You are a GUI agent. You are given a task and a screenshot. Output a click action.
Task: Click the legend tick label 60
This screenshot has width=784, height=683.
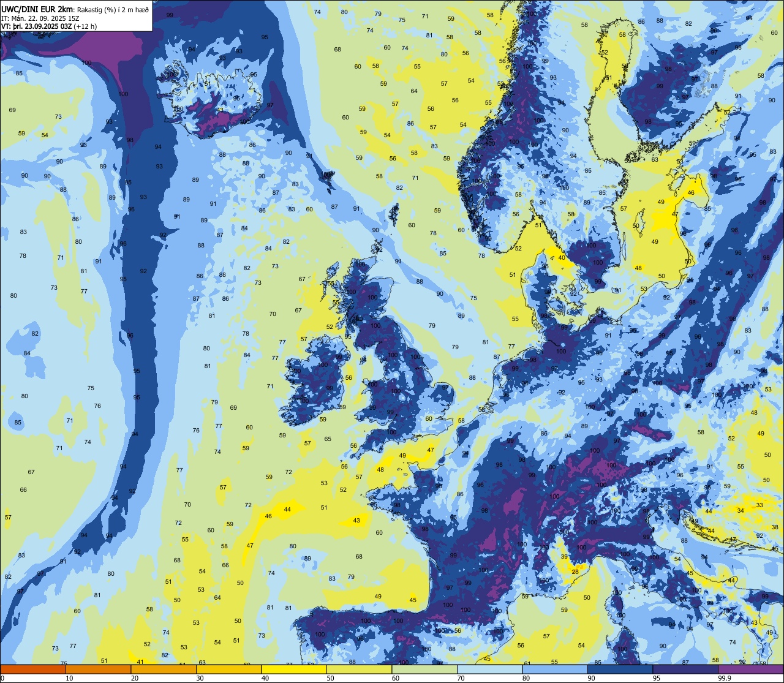tap(396, 678)
